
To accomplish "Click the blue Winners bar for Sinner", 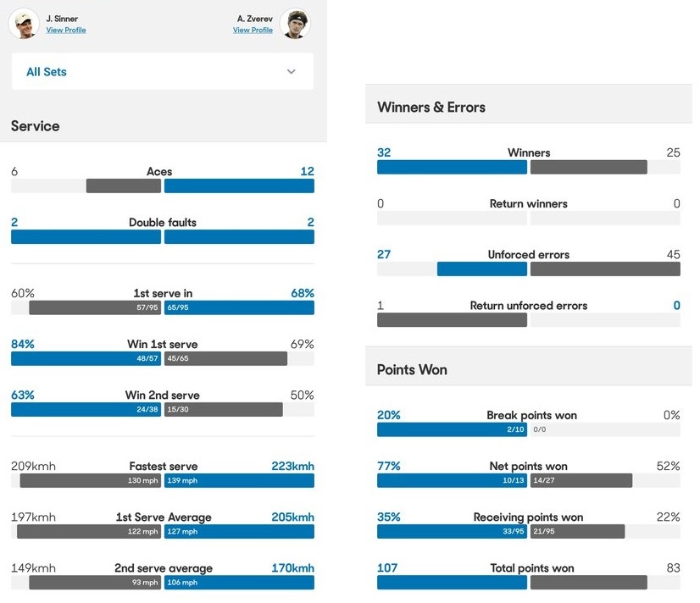I will pos(452,167).
